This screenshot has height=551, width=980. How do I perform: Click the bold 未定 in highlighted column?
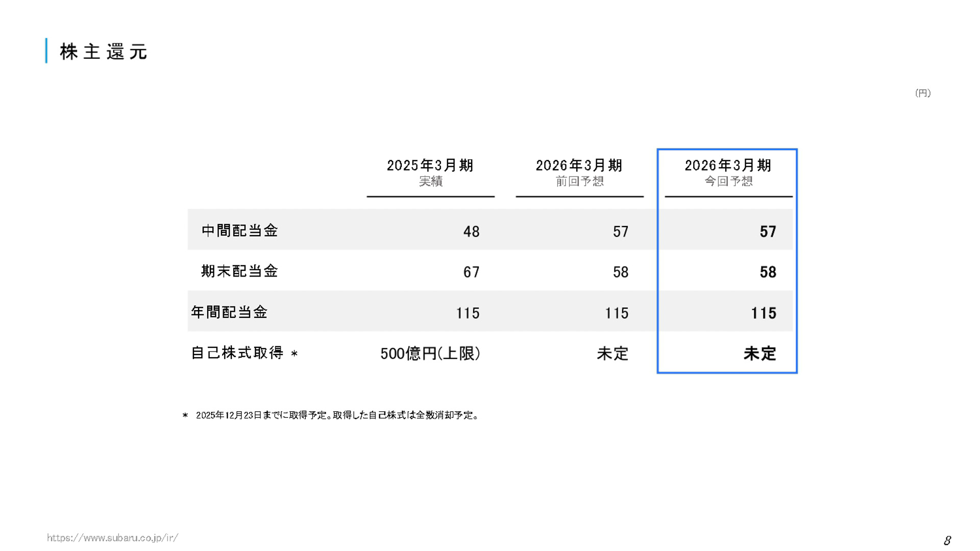pos(759,354)
